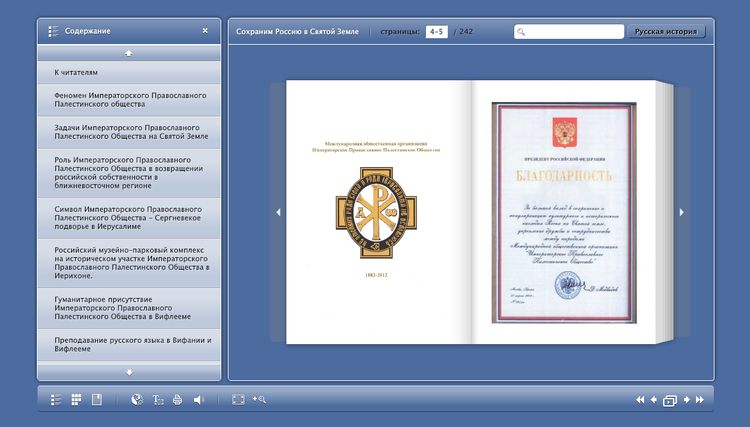The width and height of the screenshot is (750, 427).
Task: Activate the text selection tool icon
Action: 158,400
